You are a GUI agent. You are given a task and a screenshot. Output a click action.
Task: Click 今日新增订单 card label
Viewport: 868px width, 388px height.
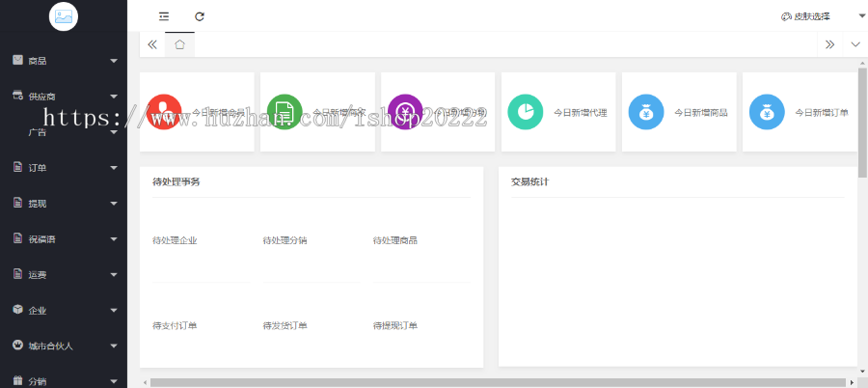[822, 113]
